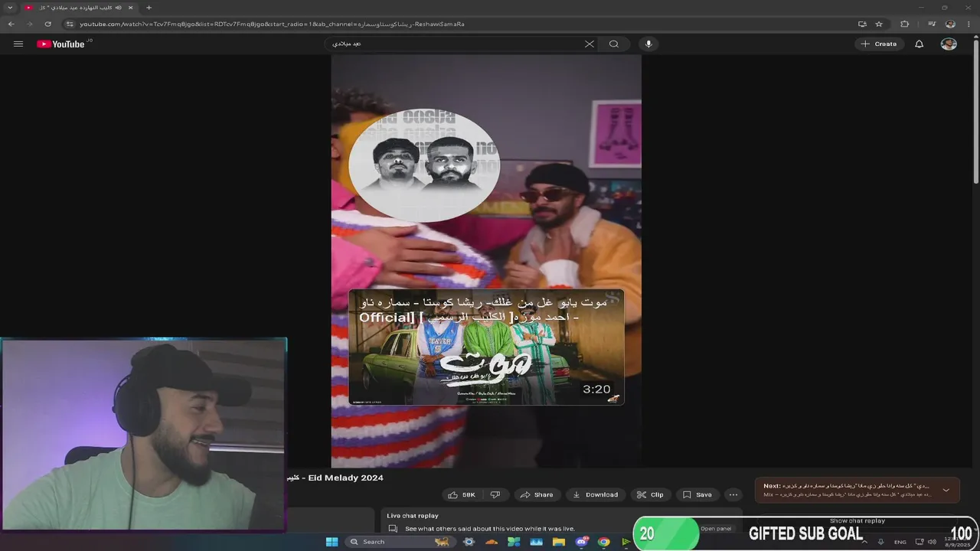980x551 pixels.
Task: Open the new browser tab button
Action: click(149, 8)
